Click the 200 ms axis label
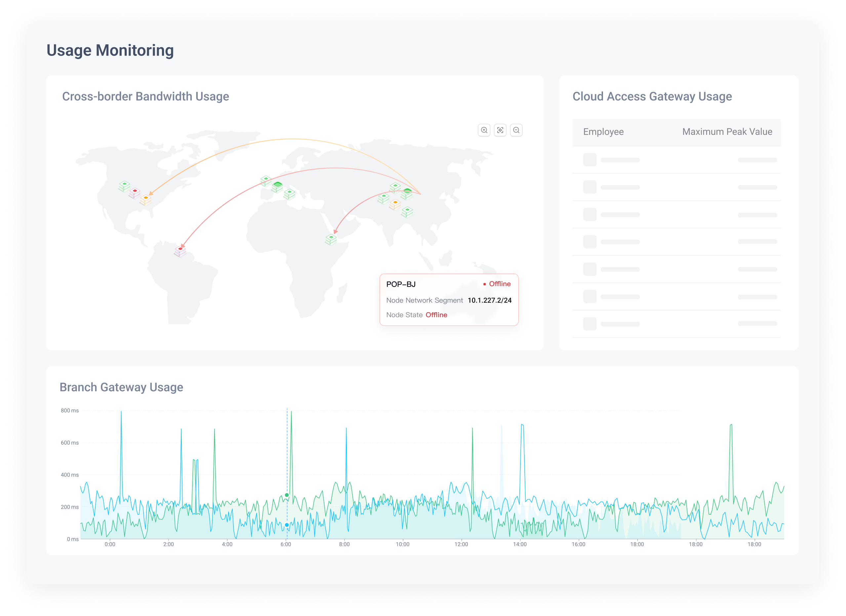Image resolution: width=846 pixels, height=616 pixels. (x=70, y=507)
